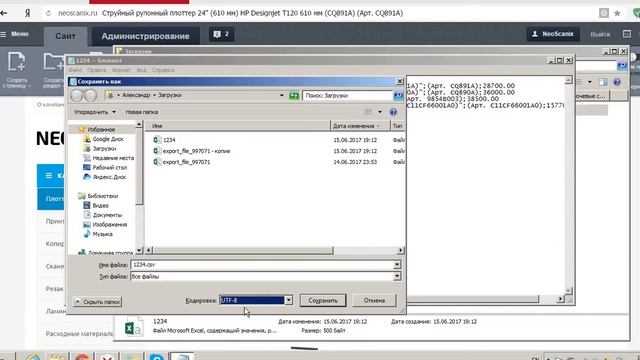
Task: Click the Видео library icon
Action: pos(87,205)
